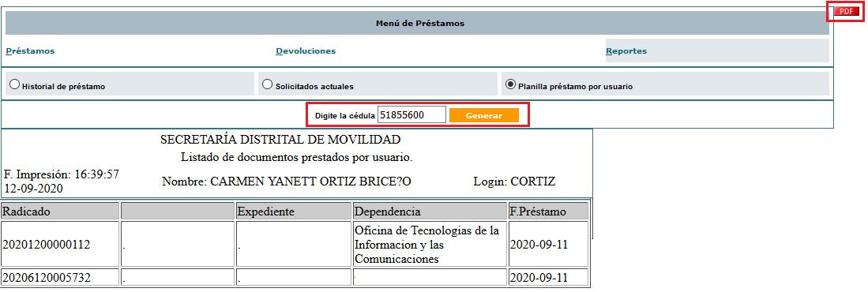Screen dimensions: 868x292
Task: Open the Devoluciones menu link
Action: tap(306, 51)
